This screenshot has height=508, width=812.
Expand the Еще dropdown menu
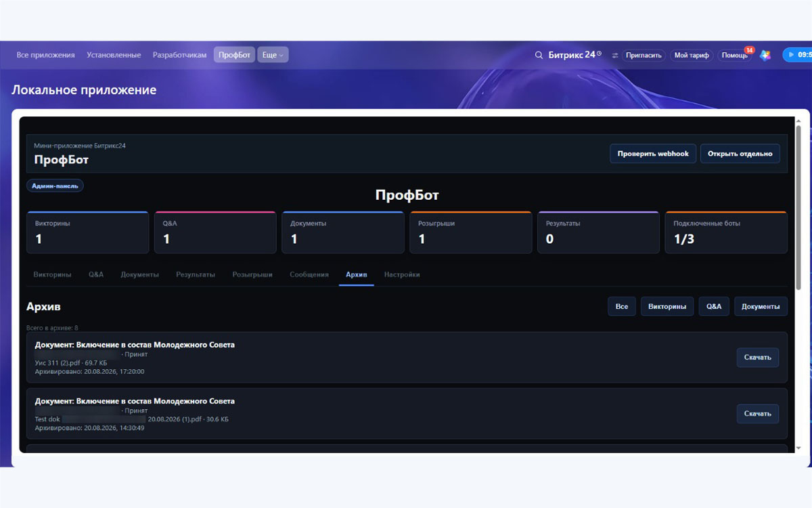point(273,55)
